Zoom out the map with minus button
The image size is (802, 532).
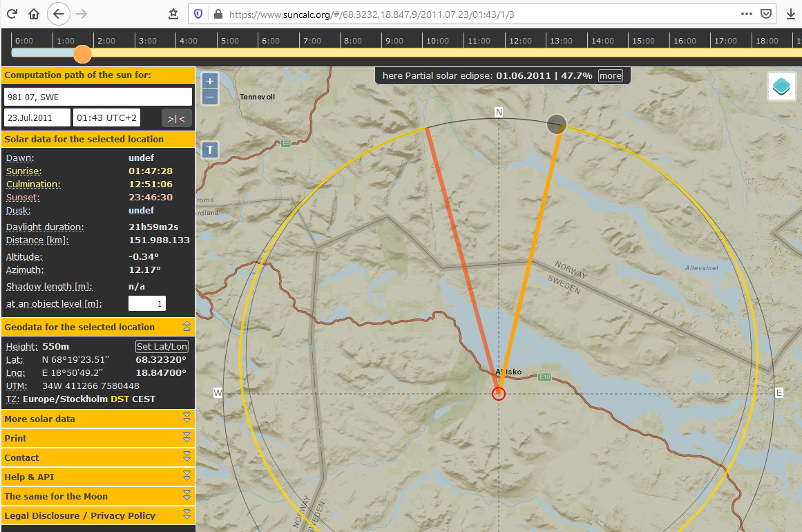coord(210,97)
